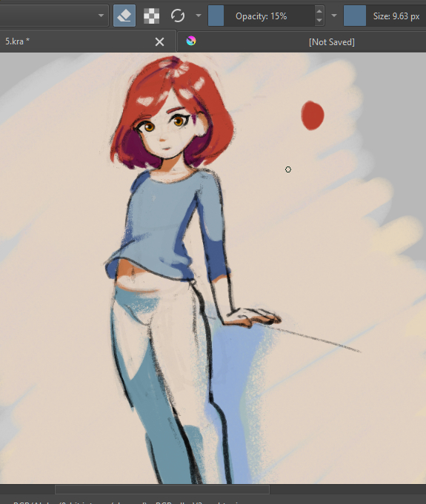Decrease opacity with the down stepper arrow

tap(319, 20)
